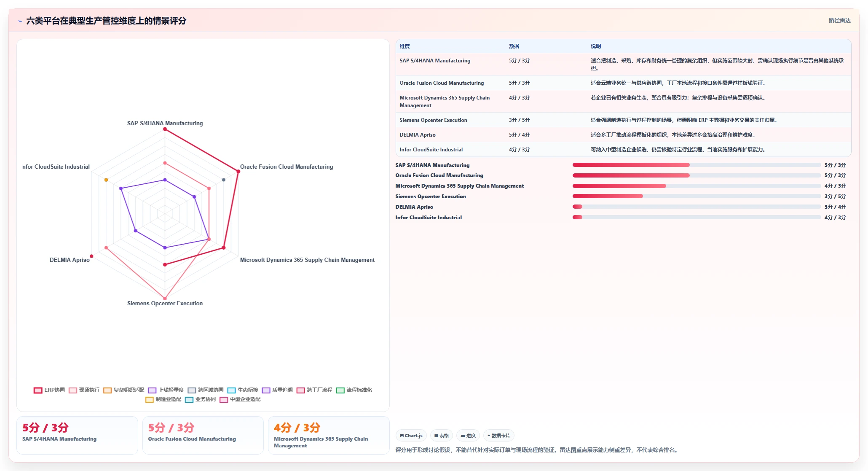Select the Siemens Opcenter Execution table cell
Viewport: 868px width, 471px height.
[x=433, y=120]
